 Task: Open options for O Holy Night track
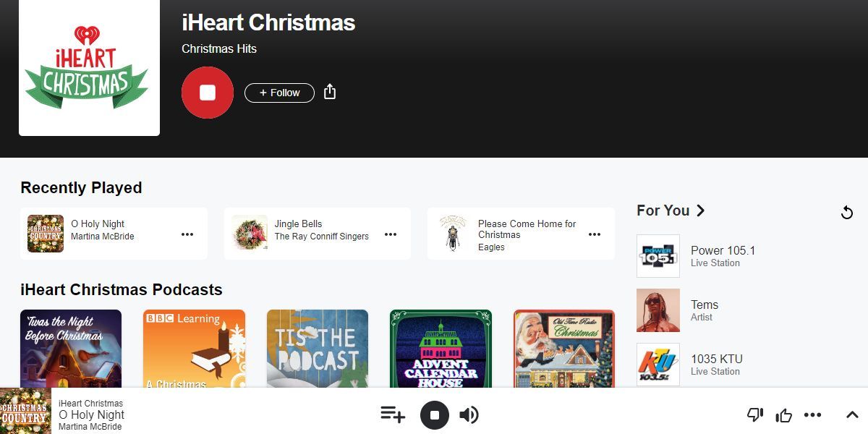[x=187, y=234]
